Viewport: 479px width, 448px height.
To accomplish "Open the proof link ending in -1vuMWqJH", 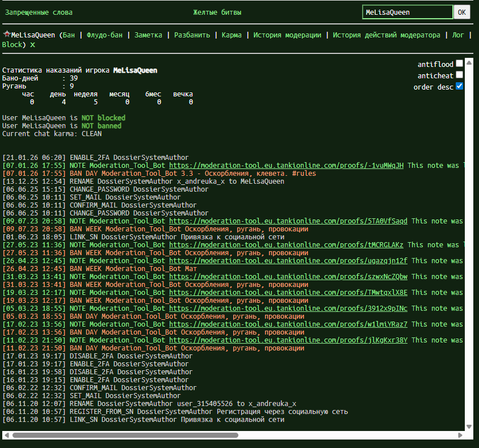I will pos(286,166).
